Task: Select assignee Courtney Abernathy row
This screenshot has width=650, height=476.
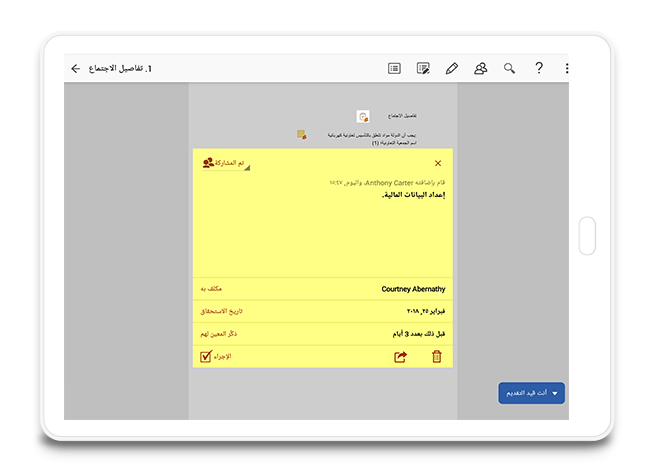Action: tap(323, 289)
